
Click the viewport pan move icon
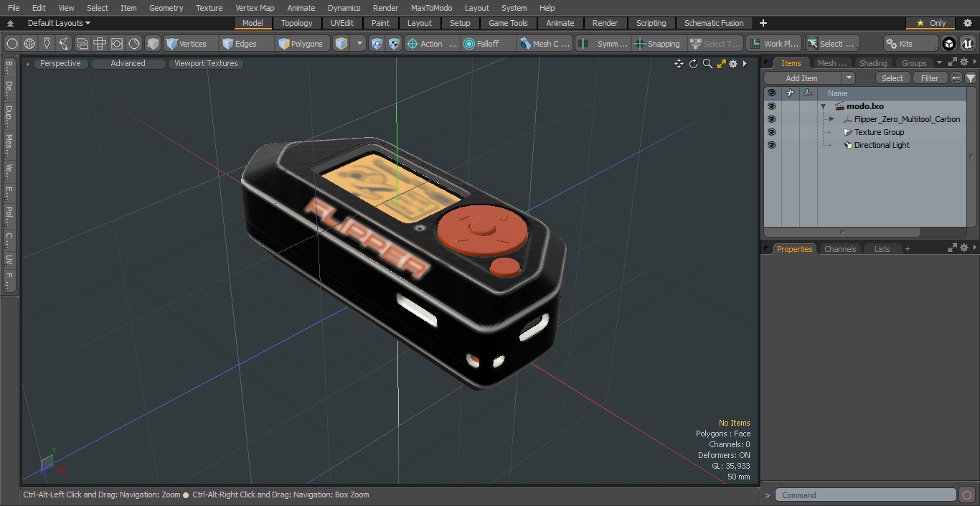[x=679, y=64]
